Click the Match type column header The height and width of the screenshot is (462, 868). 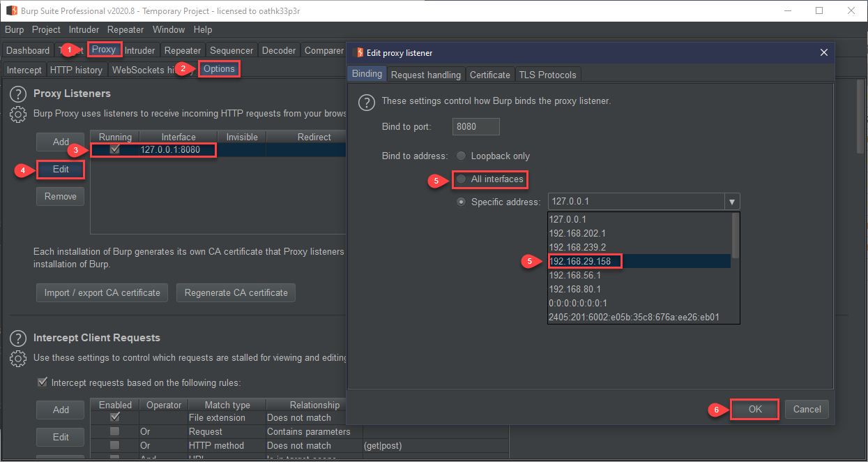227,405
